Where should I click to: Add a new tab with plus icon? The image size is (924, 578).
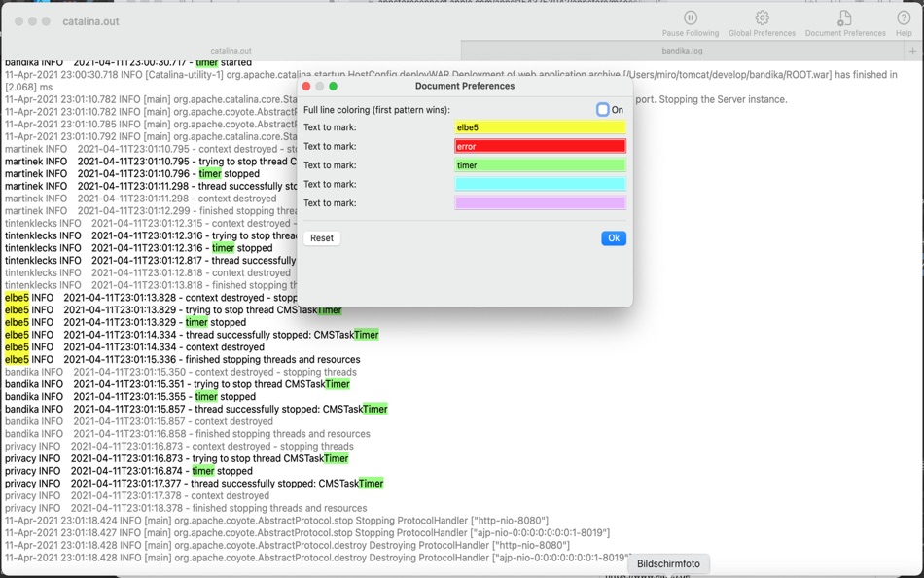(x=912, y=51)
